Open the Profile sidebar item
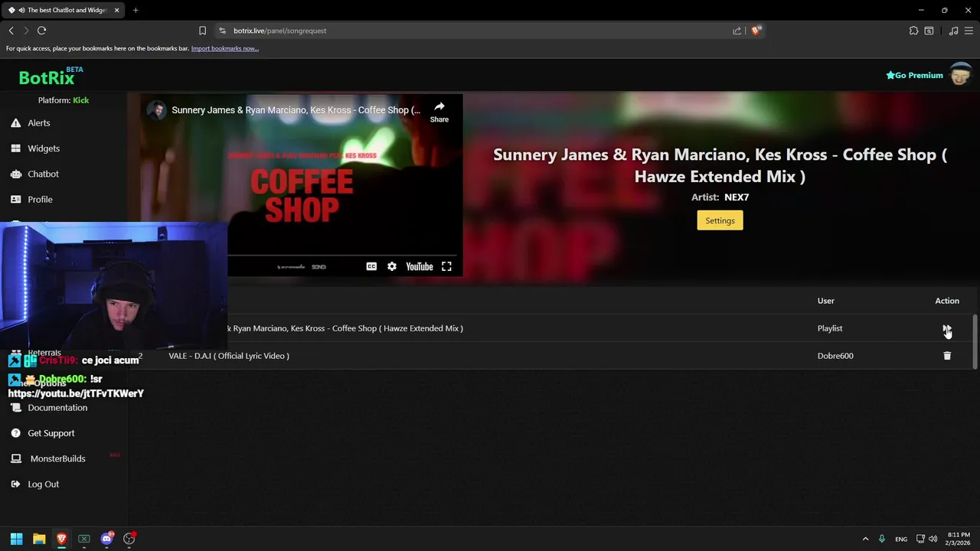The image size is (980, 551). click(40, 199)
